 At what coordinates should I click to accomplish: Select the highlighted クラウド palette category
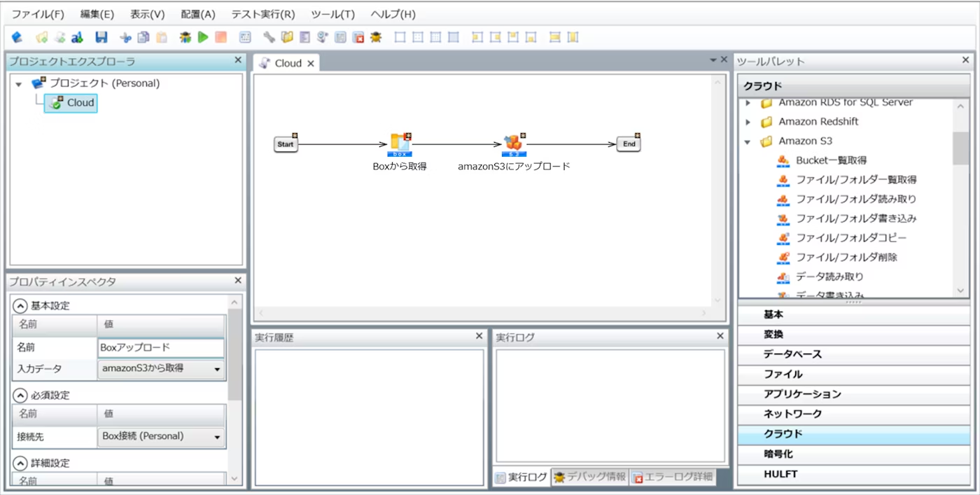point(853,434)
